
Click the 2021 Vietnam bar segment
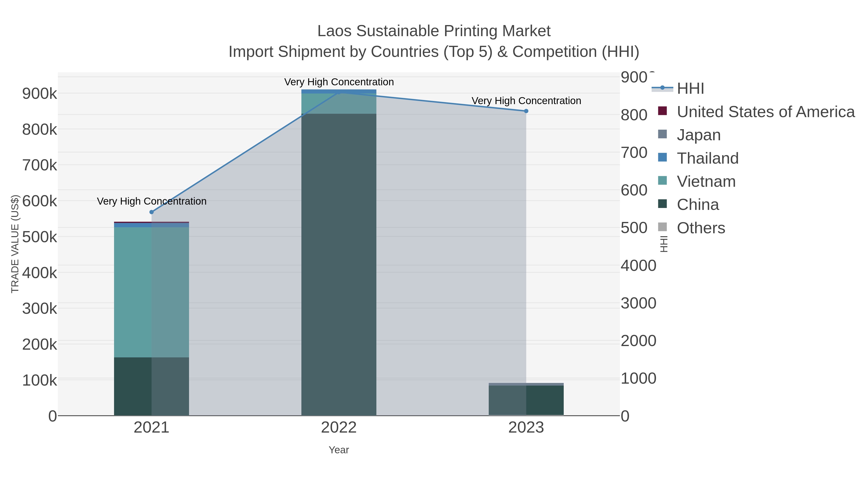[x=151, y=292]
